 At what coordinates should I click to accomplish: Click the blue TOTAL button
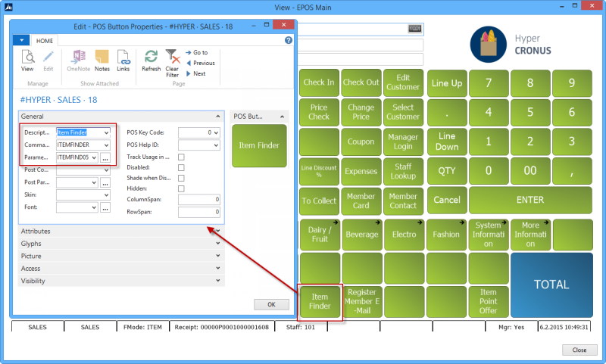click(x=551, y=285)
